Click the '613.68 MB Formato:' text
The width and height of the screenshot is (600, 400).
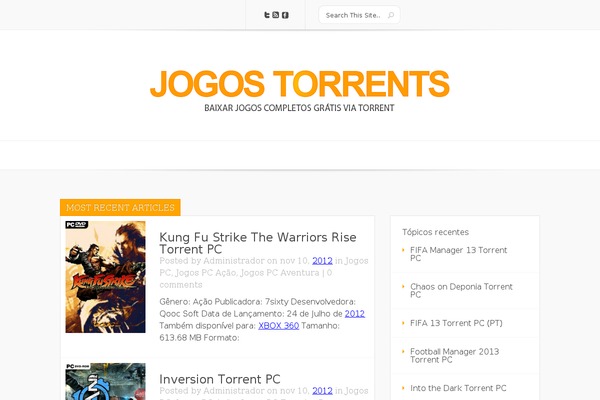pos(199,338)
